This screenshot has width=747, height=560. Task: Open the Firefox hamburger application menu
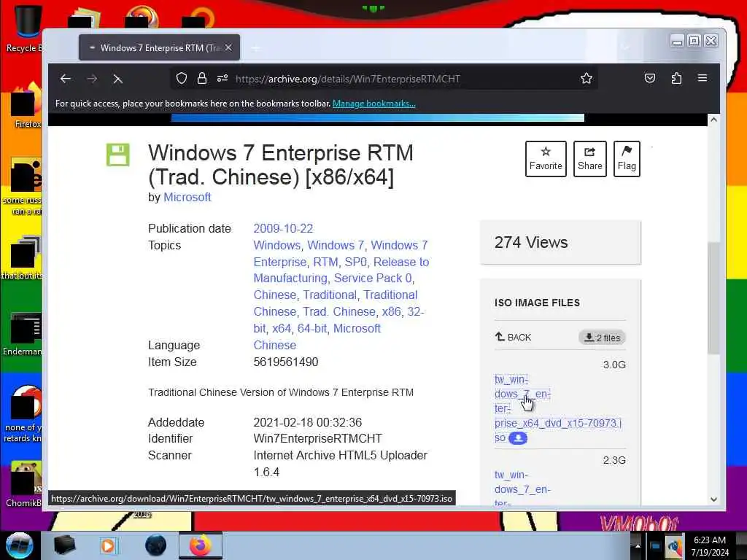703,78
